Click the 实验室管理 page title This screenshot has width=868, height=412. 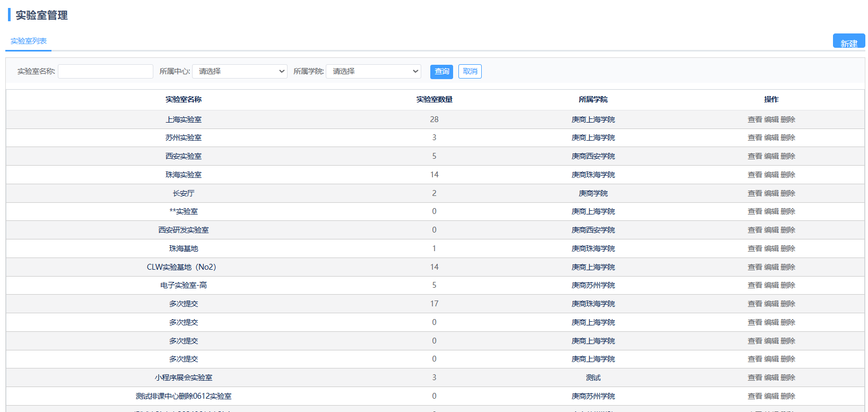pos(41,15)
